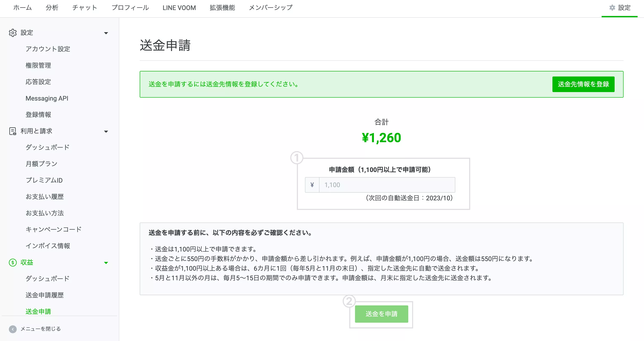This screenshot has height=341, width=644.
Task: Collapse the 収益 section arrow
Action: pos(106,263)
